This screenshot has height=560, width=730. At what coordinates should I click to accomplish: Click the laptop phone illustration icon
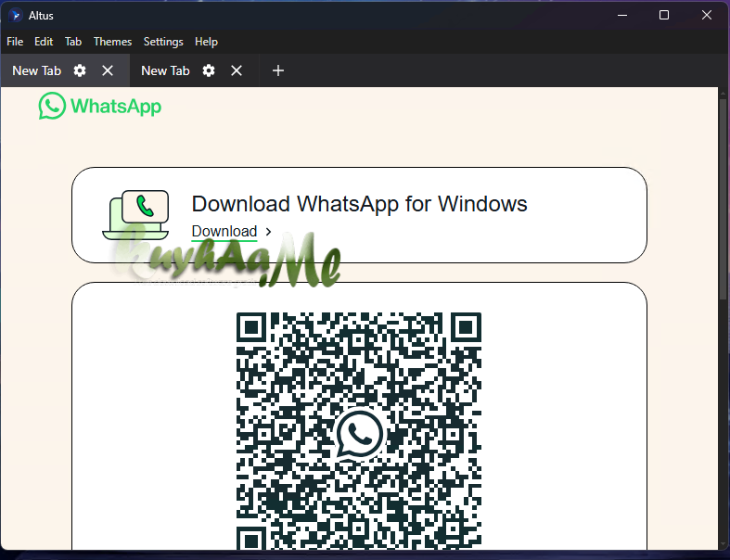[x=135, y=214]
